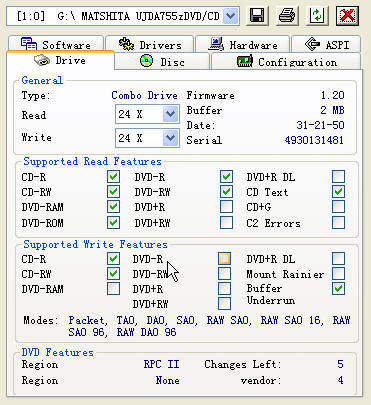Screen dimensions: 371x405
Task: Toggle C2 Errors checkbox
Action: pyautogui.click(x=338, y=223)
